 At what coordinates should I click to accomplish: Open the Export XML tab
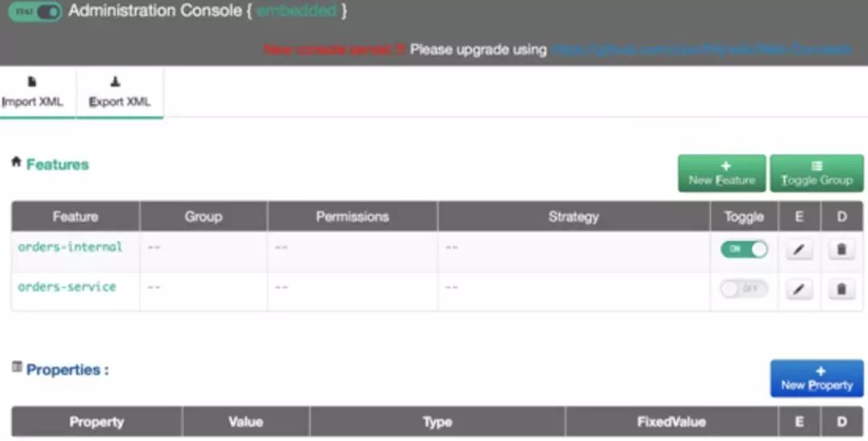119,92
